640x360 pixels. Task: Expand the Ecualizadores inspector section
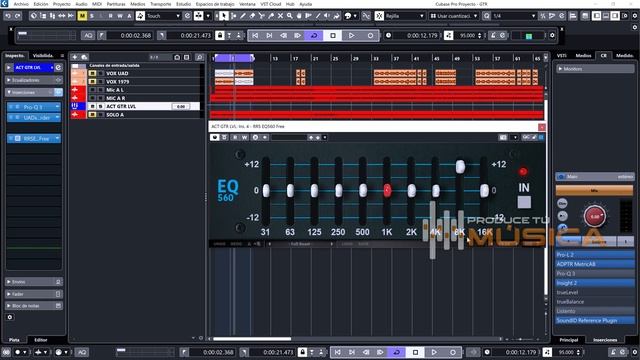(x=33, y=80)
